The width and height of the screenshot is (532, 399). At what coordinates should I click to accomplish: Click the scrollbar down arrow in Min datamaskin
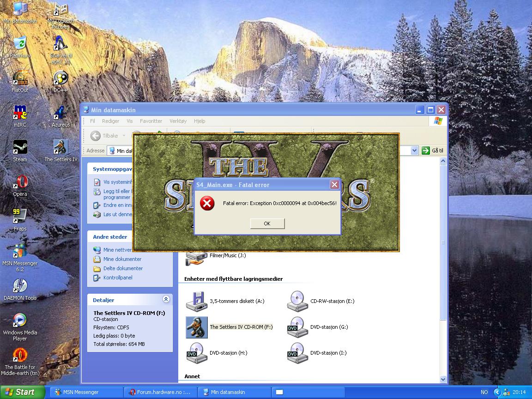(443, 379)
